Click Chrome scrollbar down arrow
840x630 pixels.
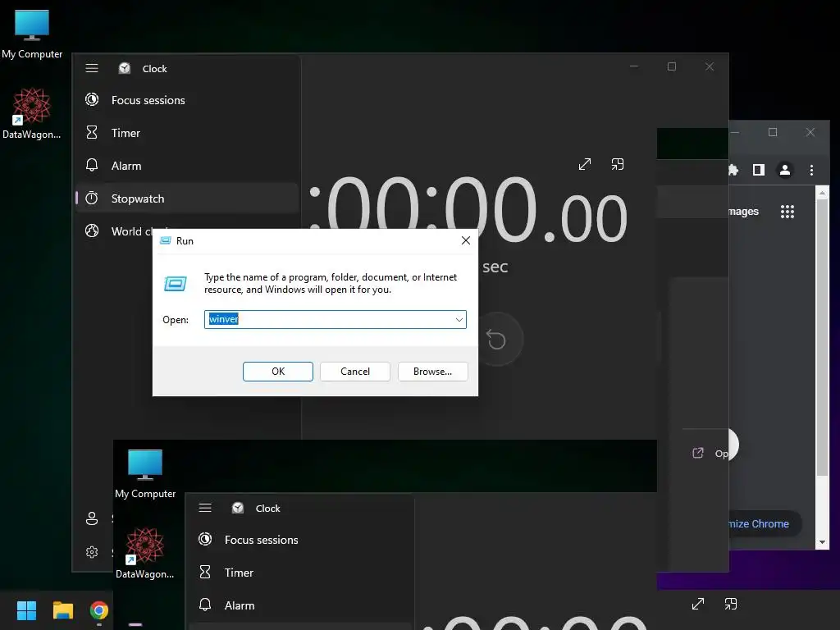tap(822, 543)
